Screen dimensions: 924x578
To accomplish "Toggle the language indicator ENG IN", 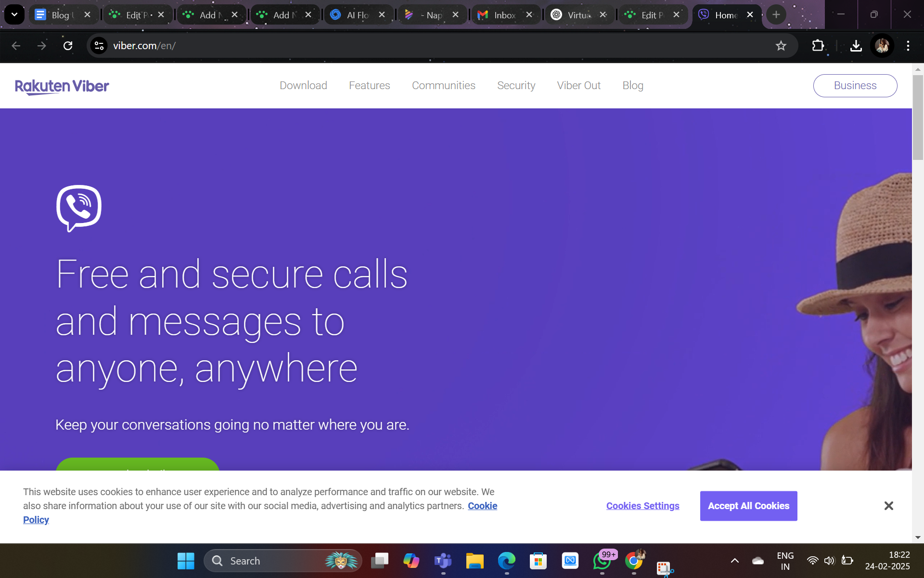I will [x=787, y=561].
